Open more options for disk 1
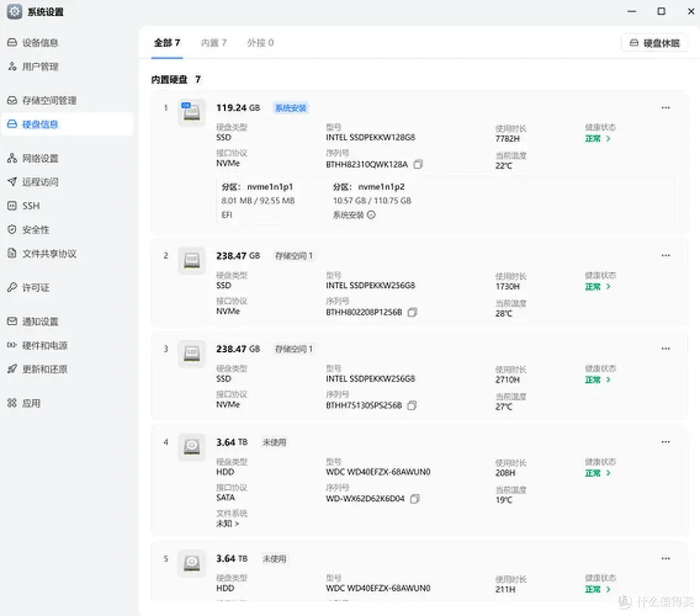 pyautogui.click(x=666, y=108)
